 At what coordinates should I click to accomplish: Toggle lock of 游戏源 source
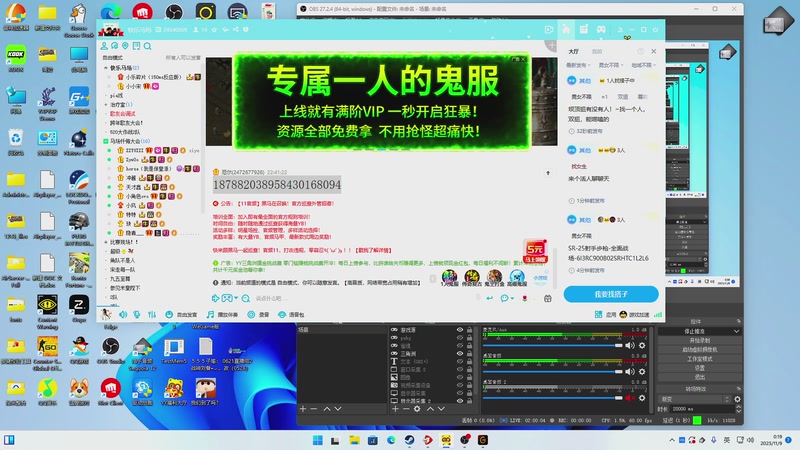[469, 330]
